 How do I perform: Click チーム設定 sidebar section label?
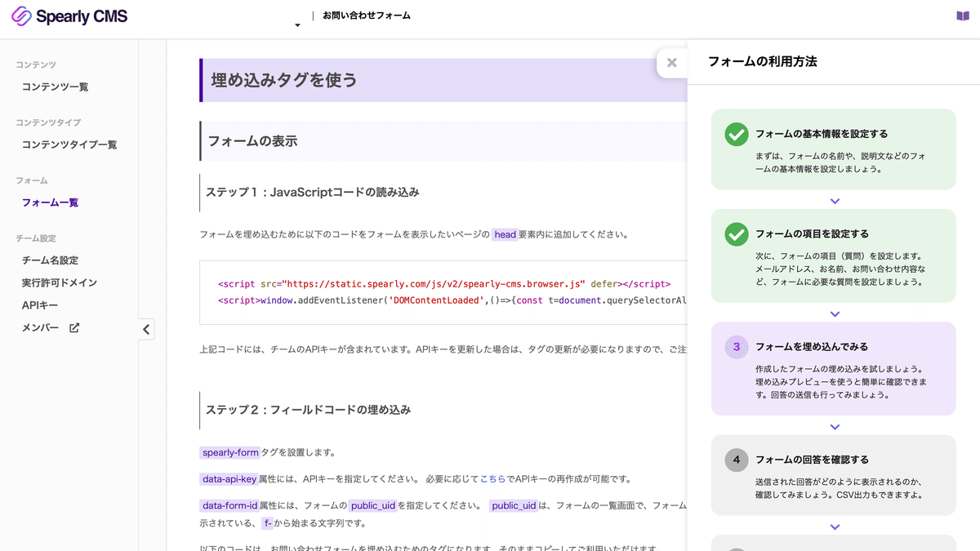[x=36, y=238]
